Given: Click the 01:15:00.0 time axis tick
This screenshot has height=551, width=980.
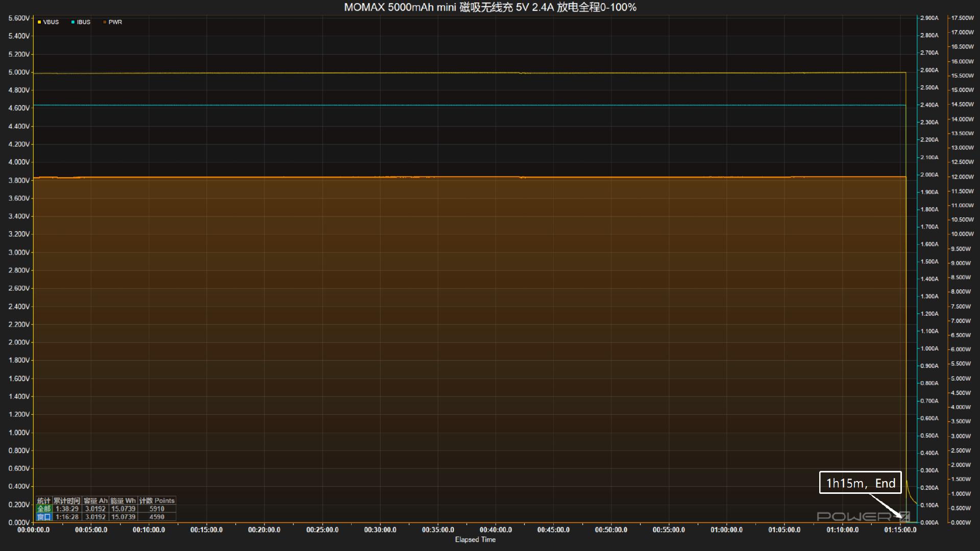Looking at the screenshot, I should [x=900, y=530].
